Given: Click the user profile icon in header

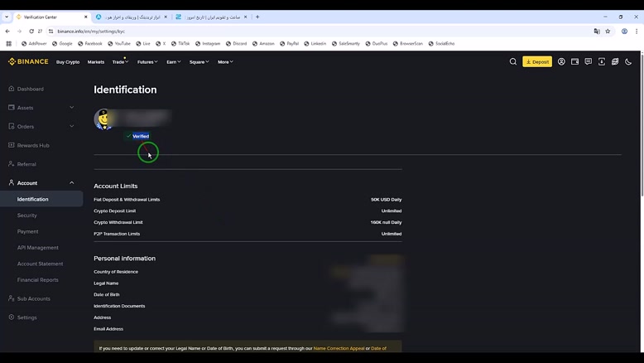Looking at the screenshot, I should [561, 61].
